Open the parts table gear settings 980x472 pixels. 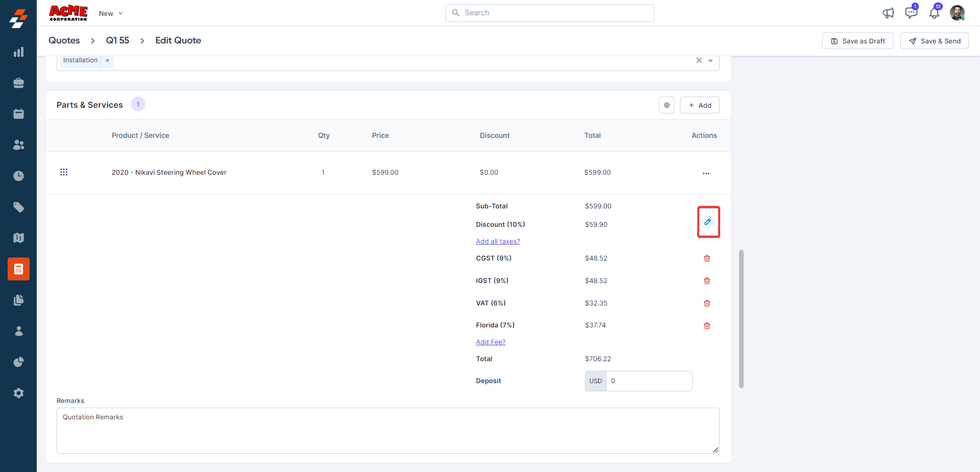point(667,105)
